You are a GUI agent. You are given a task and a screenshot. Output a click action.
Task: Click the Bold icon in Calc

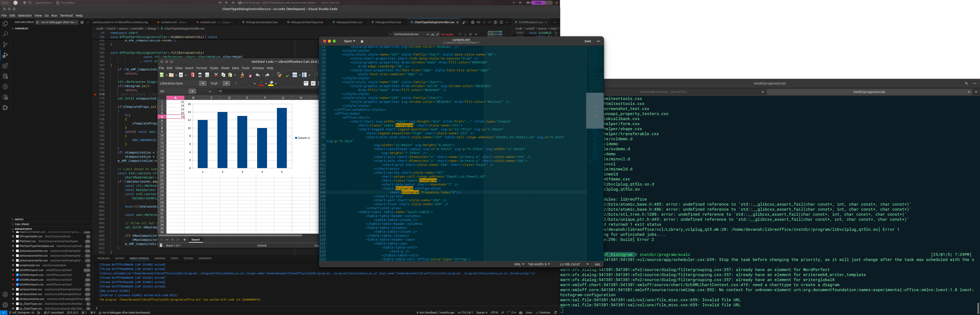pyautogui.click(x=236, y=84)
